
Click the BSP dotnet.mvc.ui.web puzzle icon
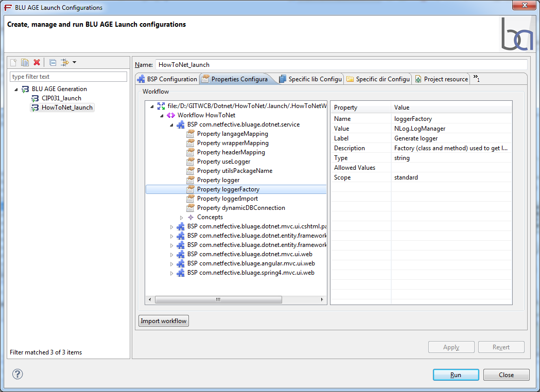(x=181, y=254)
